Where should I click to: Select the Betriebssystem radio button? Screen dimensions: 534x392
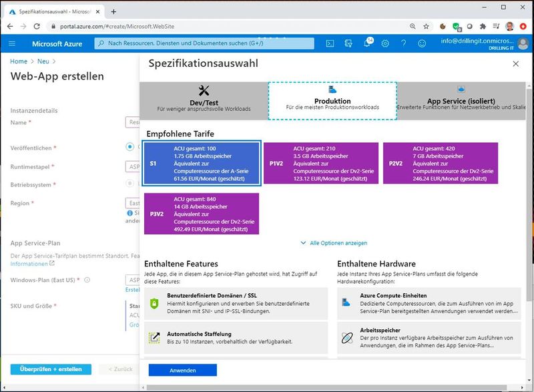[x=129, y=184]
